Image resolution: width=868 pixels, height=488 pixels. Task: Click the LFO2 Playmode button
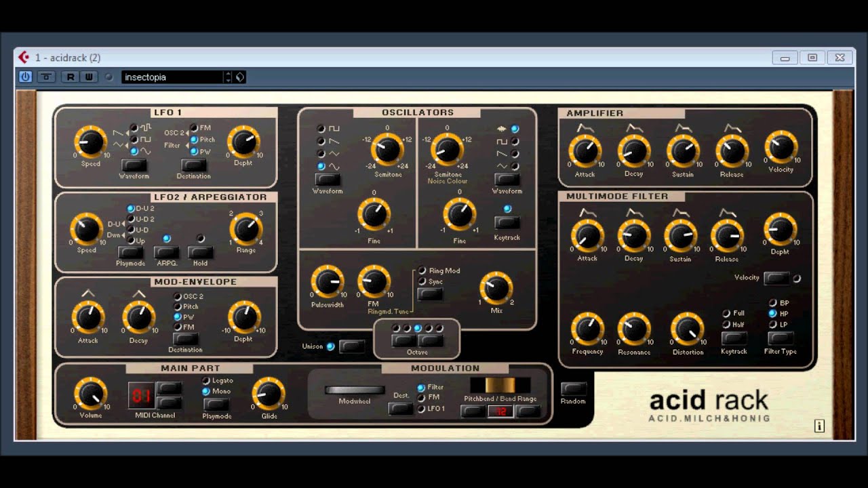point(130,253)
